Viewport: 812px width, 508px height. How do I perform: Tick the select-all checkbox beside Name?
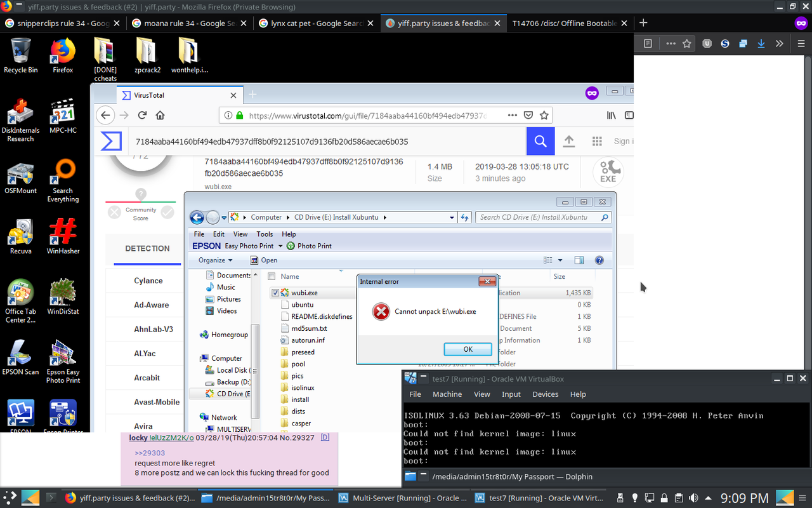(x=272, y=276)
